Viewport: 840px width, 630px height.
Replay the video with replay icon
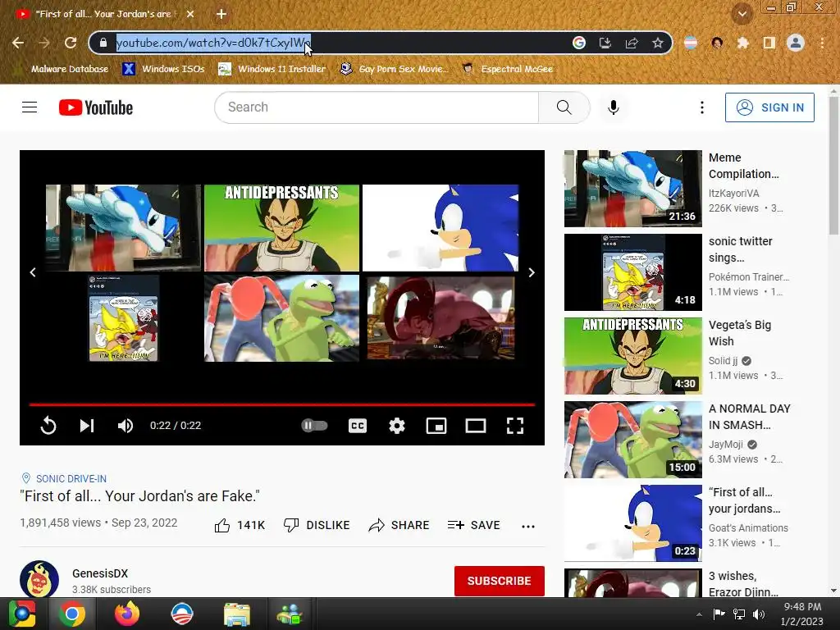(48, 426)
